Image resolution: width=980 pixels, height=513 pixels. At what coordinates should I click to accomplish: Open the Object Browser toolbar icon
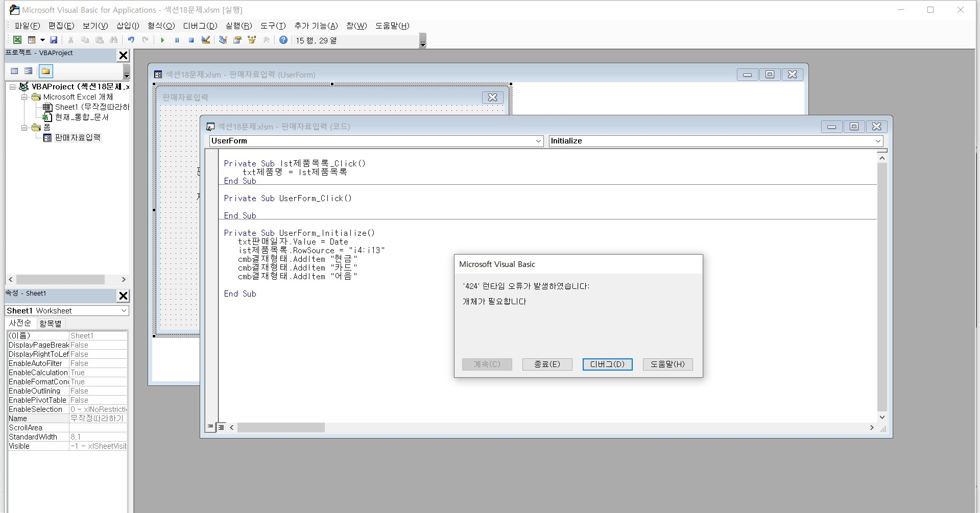pyautogui.click(x=252, y=40)
